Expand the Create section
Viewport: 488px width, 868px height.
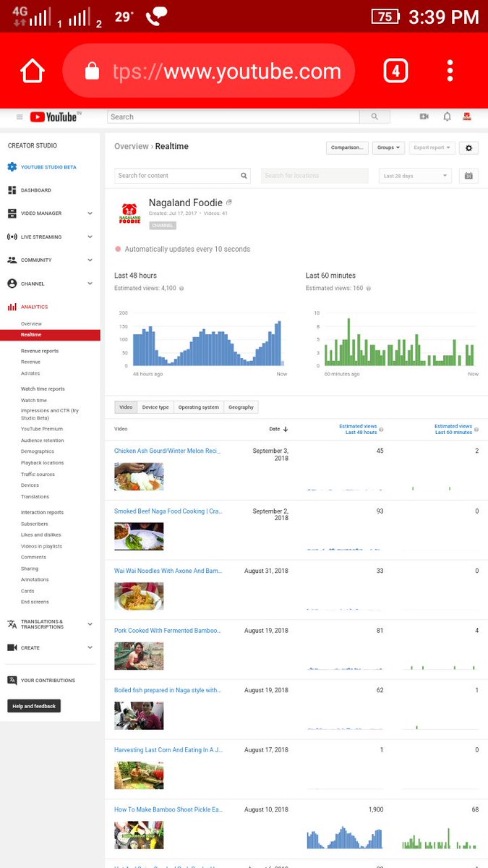pos(90,647)
